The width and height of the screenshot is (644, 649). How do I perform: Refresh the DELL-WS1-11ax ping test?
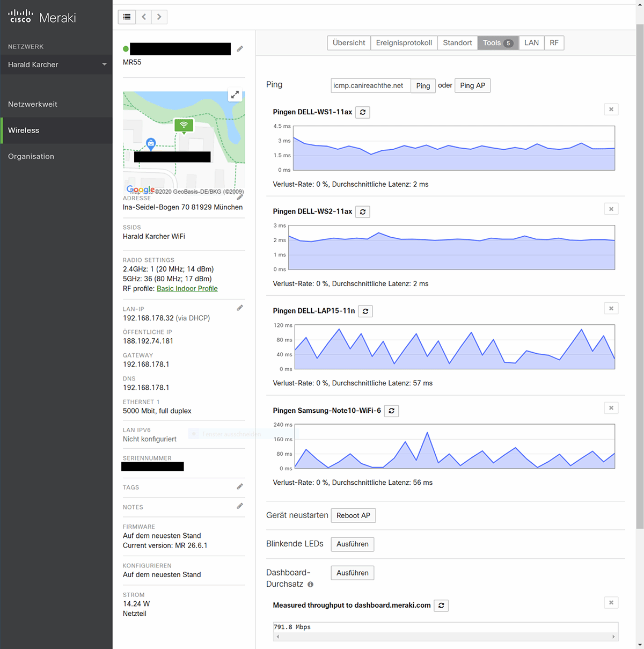362,112
